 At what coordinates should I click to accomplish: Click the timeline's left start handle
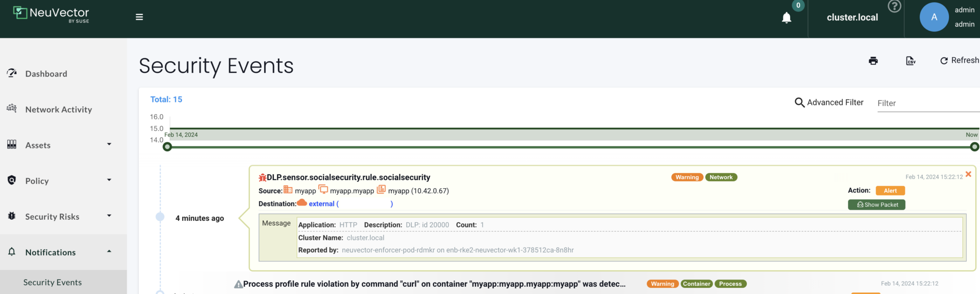point(167,147)
